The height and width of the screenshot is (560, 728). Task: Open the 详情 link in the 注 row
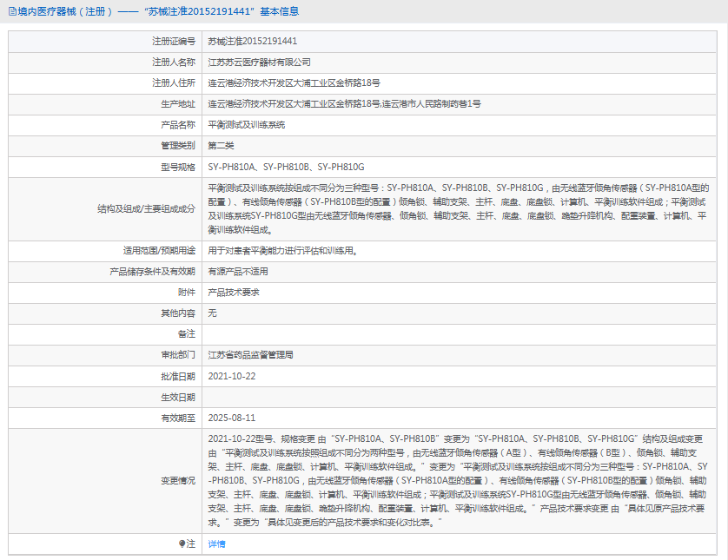[216, 544]
